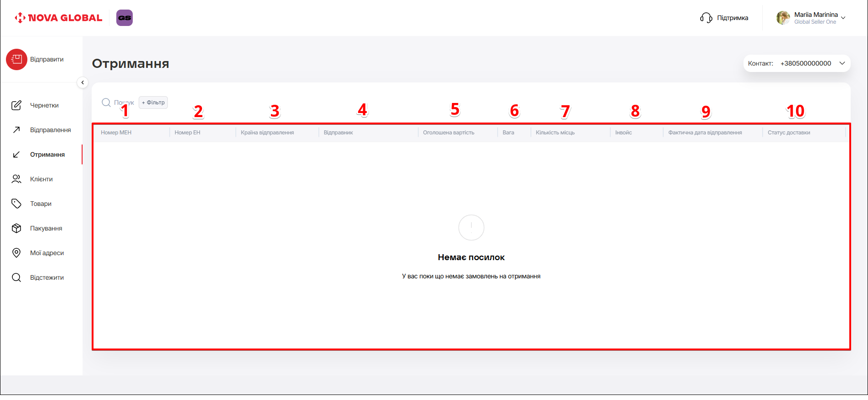Click the Статус доставки column header
This screenshot has height=400, width=868.
[x=789, y=133]
